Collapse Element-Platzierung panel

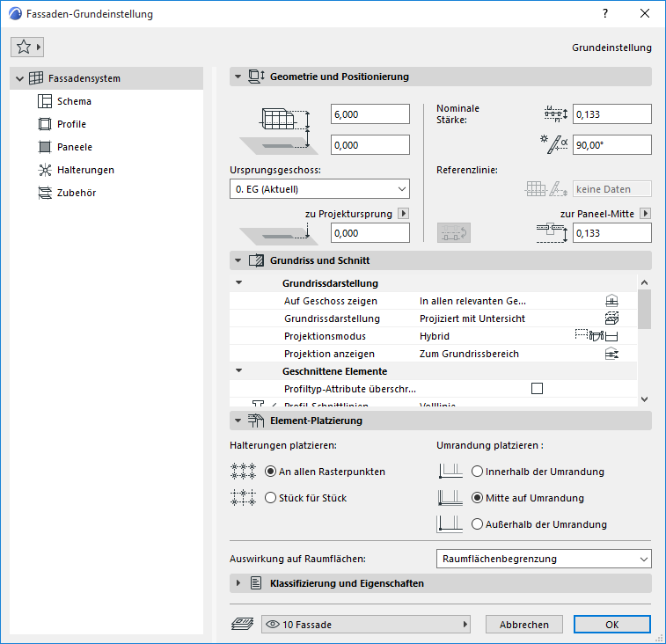[x=238, y=421]
